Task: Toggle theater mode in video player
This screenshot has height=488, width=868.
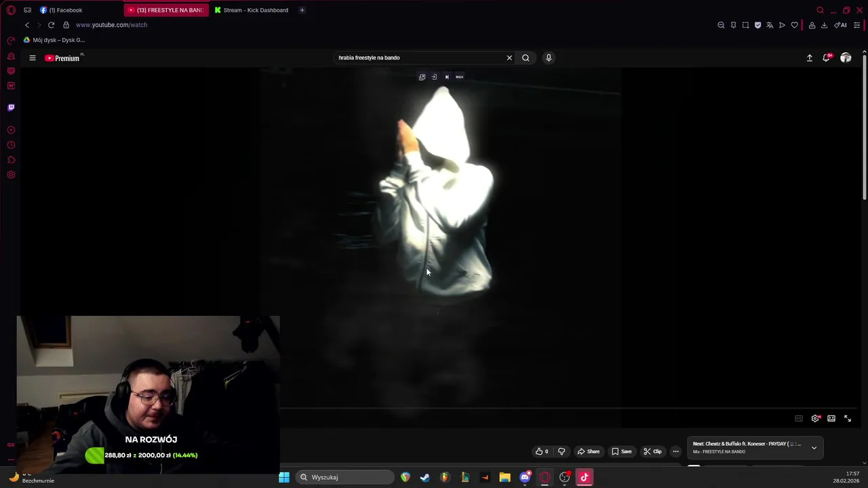Action: [x=831, y=418]
